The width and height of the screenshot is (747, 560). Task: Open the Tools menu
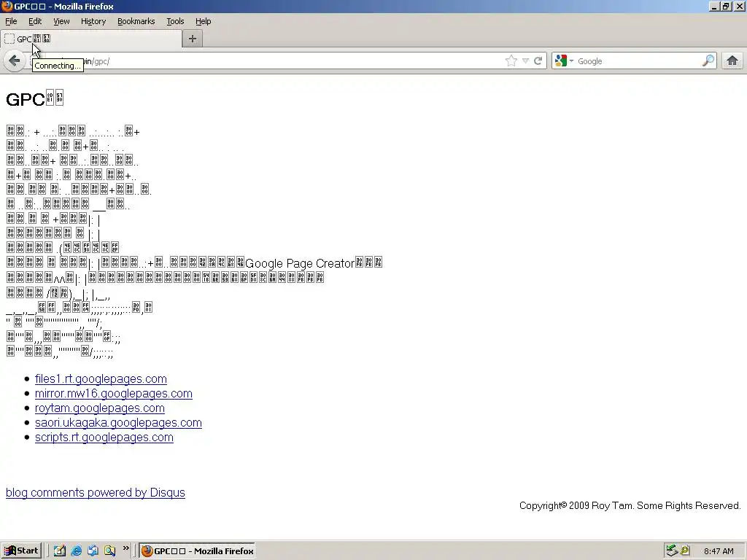pos(175,21)
